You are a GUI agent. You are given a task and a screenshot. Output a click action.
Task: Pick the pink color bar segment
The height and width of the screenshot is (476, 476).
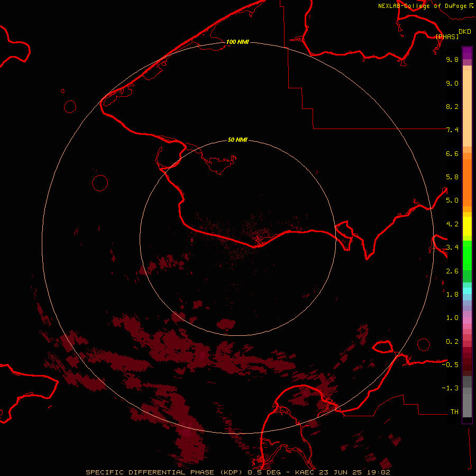(x=467, y=321)
